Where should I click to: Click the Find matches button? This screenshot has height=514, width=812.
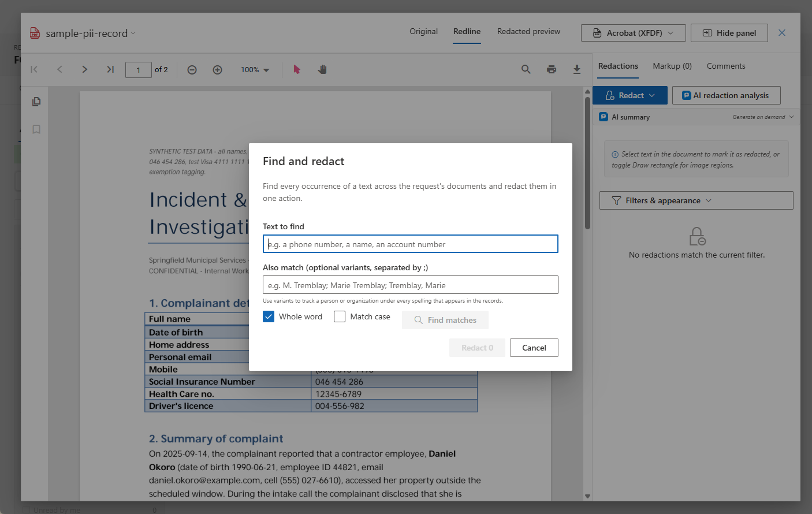pos(445,320)
